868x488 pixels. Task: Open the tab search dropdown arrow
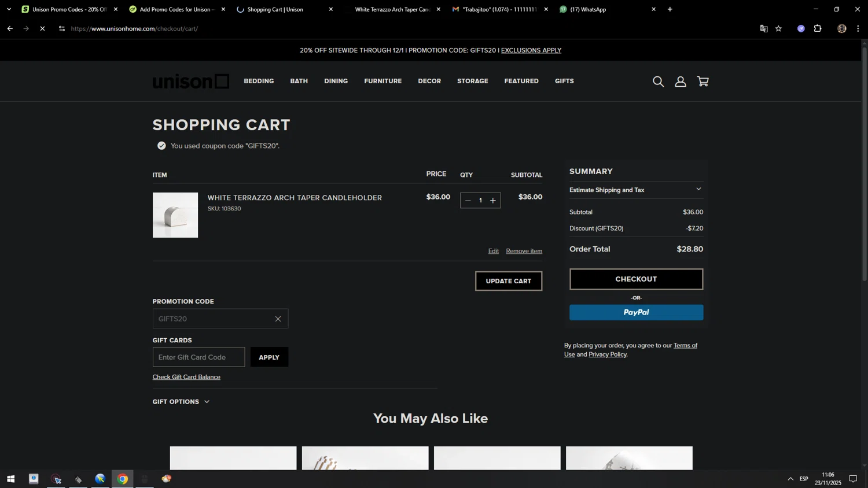(9, 9)
